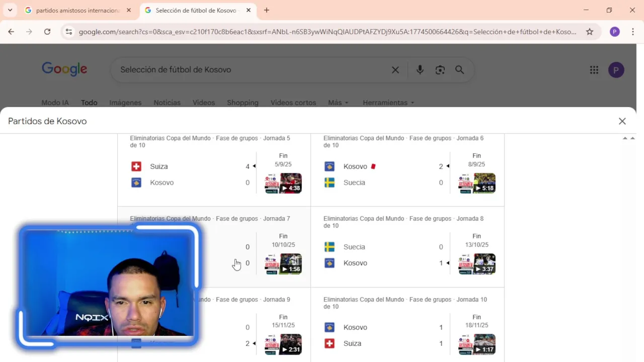Click Kosovo crest in Jornada 5 match
Viewport: 644px width, 362px height.
click(x=136, y=183)
